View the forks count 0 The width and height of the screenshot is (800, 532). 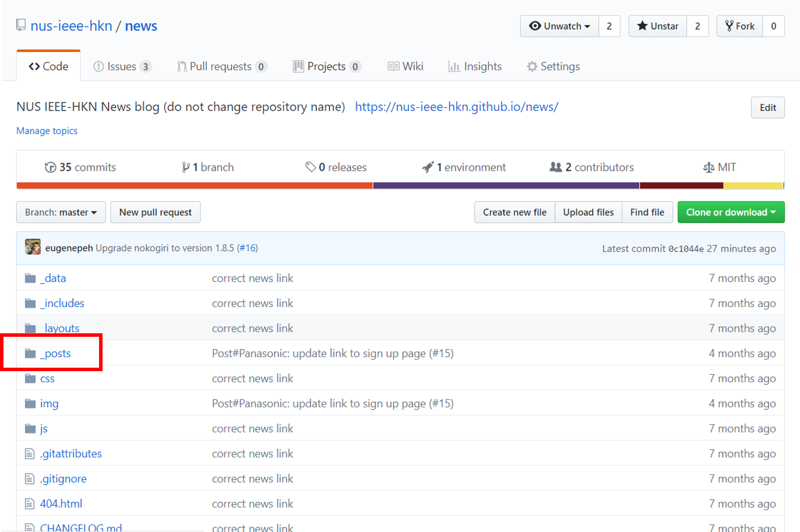[774, 26]
